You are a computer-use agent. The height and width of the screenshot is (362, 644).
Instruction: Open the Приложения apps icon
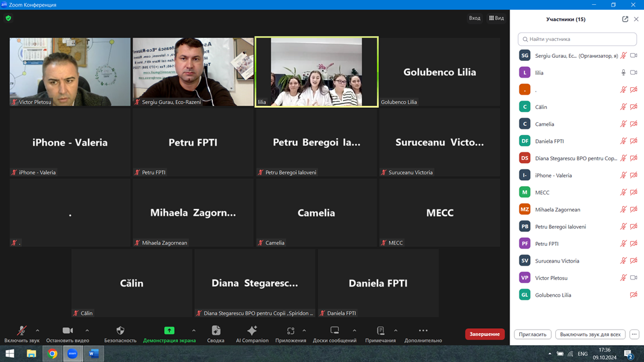pos(290,331)
